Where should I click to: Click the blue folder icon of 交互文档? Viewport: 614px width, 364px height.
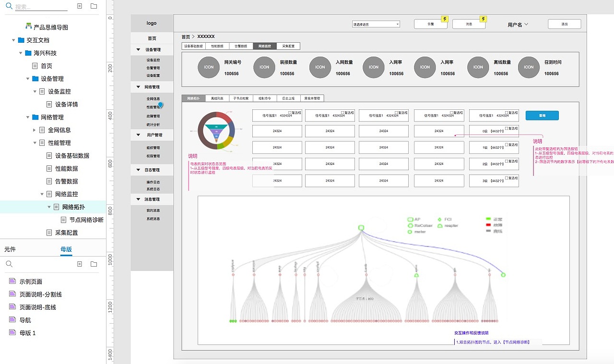(x=21, y=40)
